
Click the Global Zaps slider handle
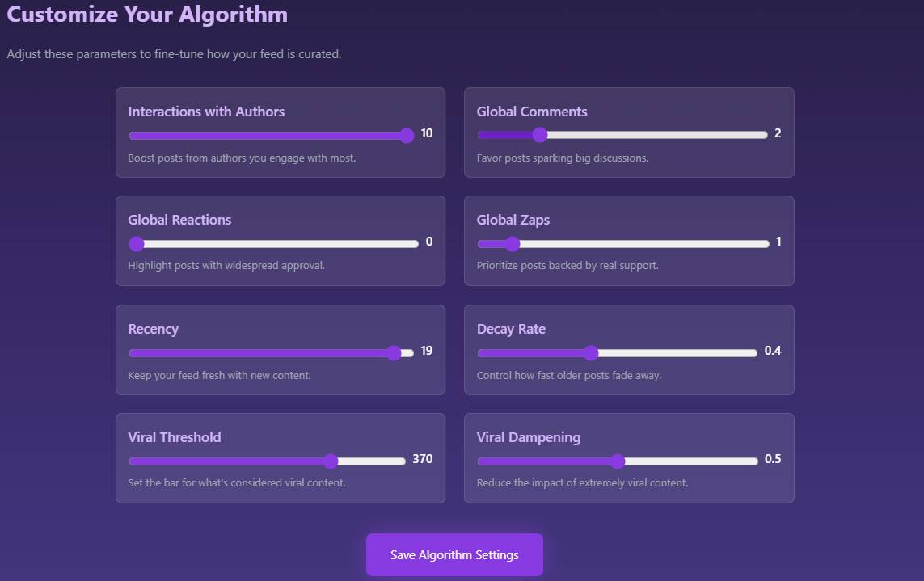[x=512, y=244]
